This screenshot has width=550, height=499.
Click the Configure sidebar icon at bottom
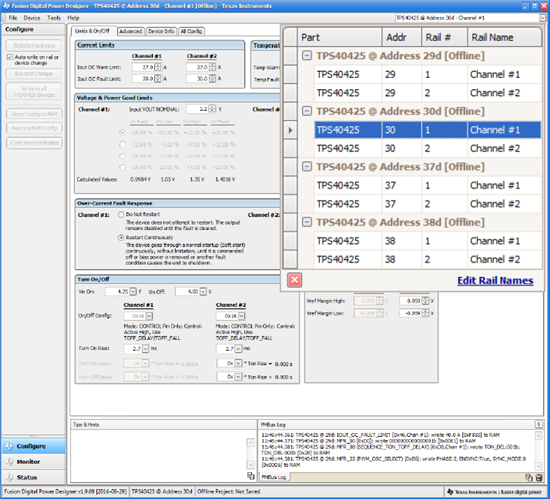9,446
